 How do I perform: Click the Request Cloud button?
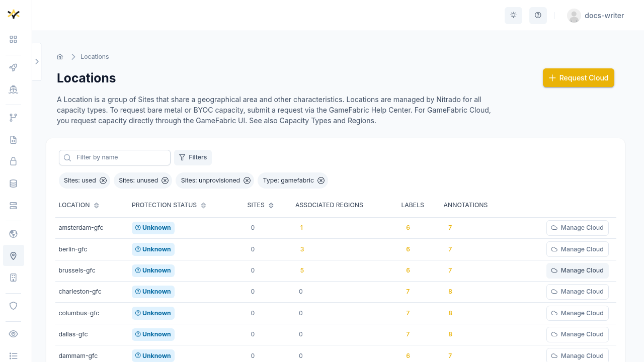point(579,78)
